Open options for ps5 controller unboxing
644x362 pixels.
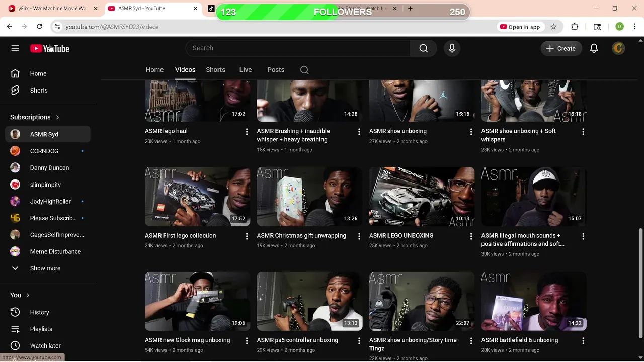(359, 341)
